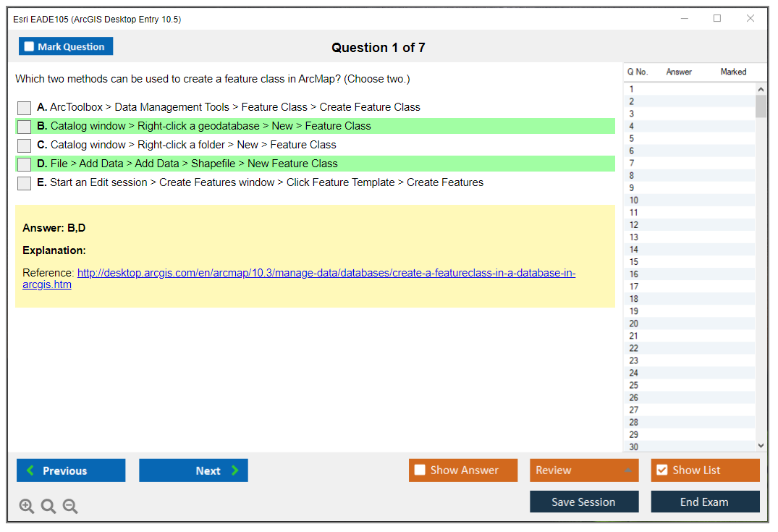The image size is (778, 532).
Task: Click the zoom out magnifier icon
Action: (70, 507)
